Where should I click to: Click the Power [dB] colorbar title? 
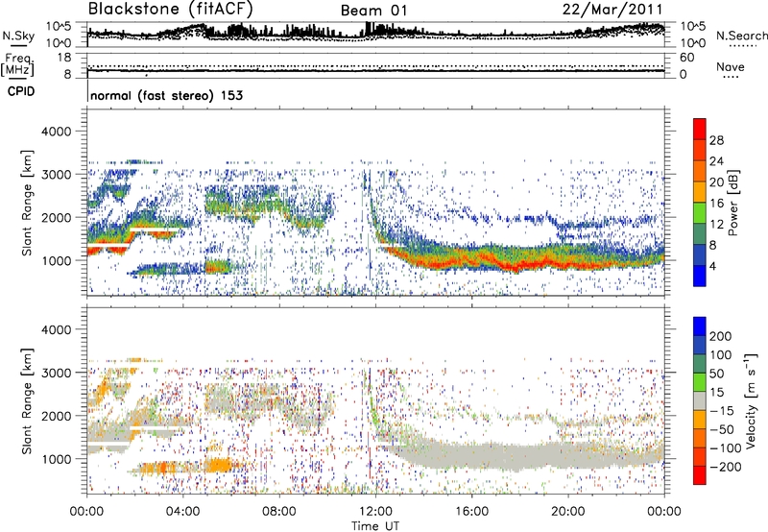coord(732,203)
